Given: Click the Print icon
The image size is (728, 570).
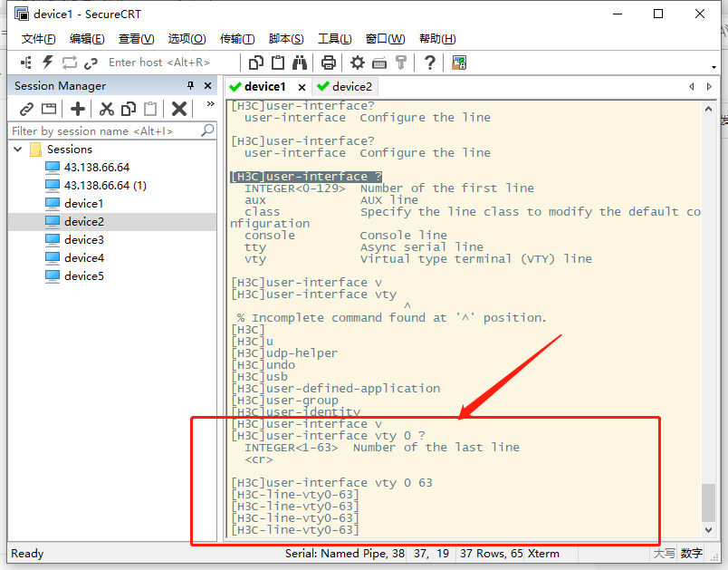Looking at the screenshot, I should tap(329, 63).
